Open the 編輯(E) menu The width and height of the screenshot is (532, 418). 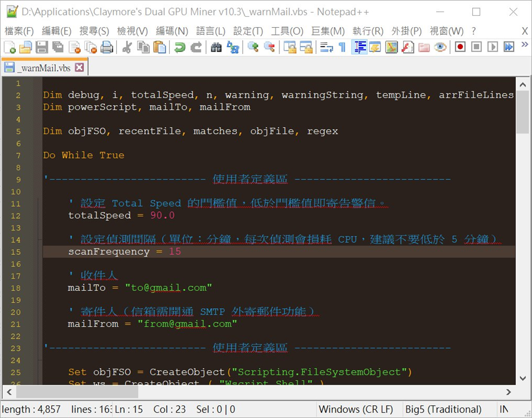coord(56,31)
